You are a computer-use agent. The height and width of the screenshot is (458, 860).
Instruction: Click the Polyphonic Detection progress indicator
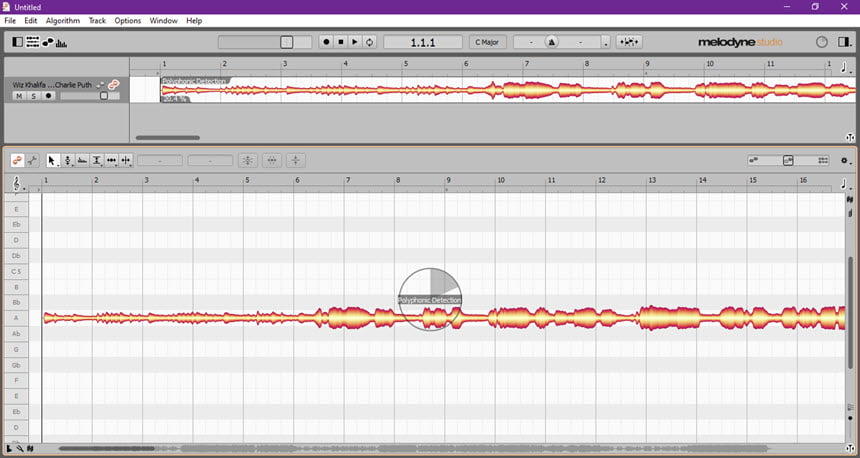tap(430, 299)
